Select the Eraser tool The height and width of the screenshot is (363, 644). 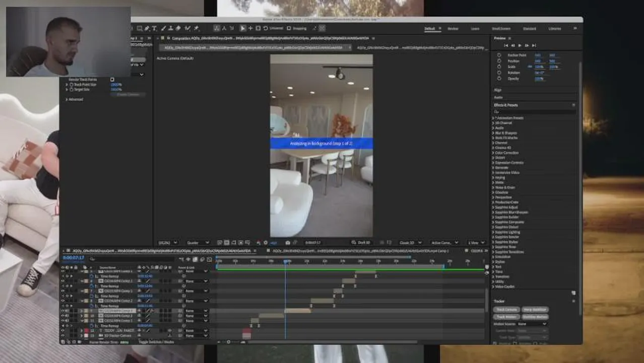178,28
